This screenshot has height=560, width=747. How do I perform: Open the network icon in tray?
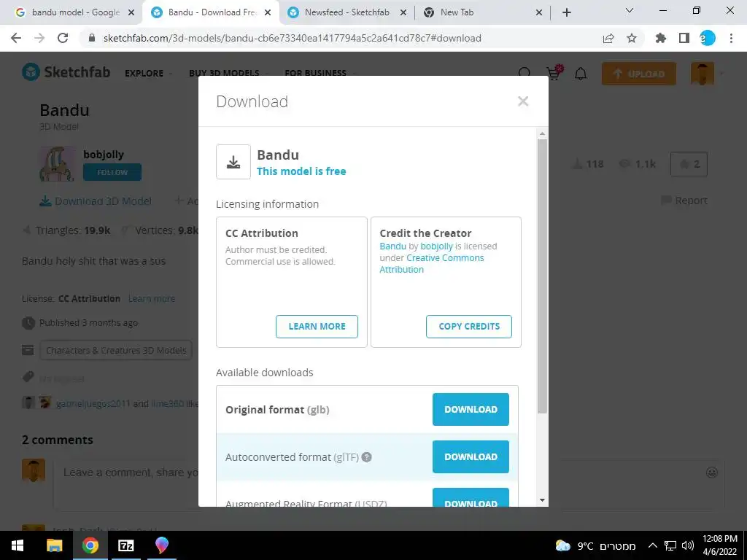pos(671,545)
